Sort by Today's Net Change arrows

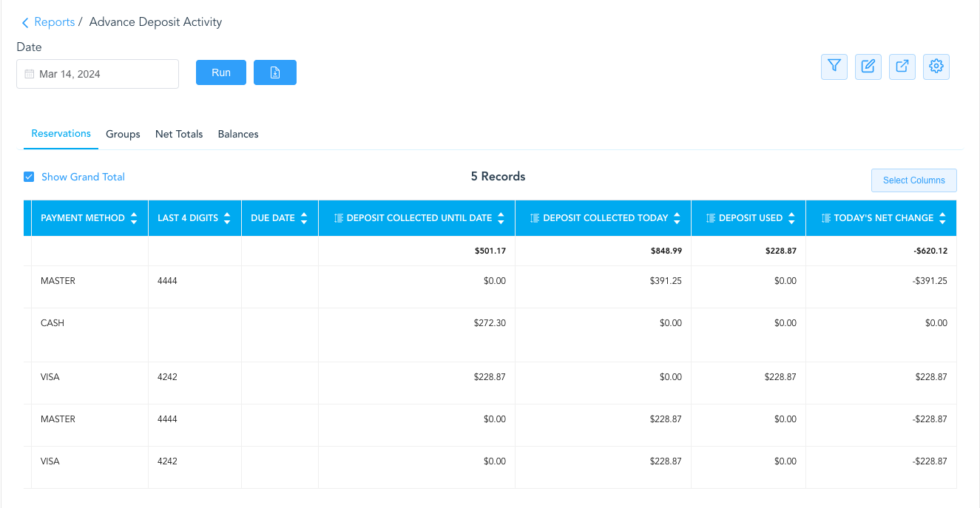pos(942,218)
